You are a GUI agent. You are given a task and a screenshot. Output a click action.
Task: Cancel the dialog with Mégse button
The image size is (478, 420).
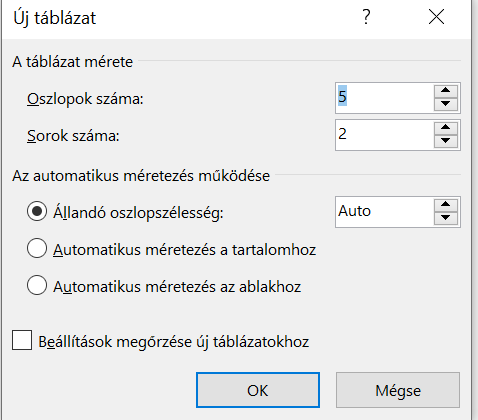tap(398, 390)
